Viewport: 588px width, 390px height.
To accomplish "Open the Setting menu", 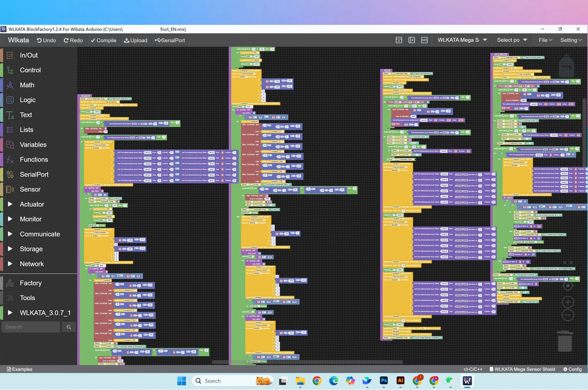I will tap(571, 40).
